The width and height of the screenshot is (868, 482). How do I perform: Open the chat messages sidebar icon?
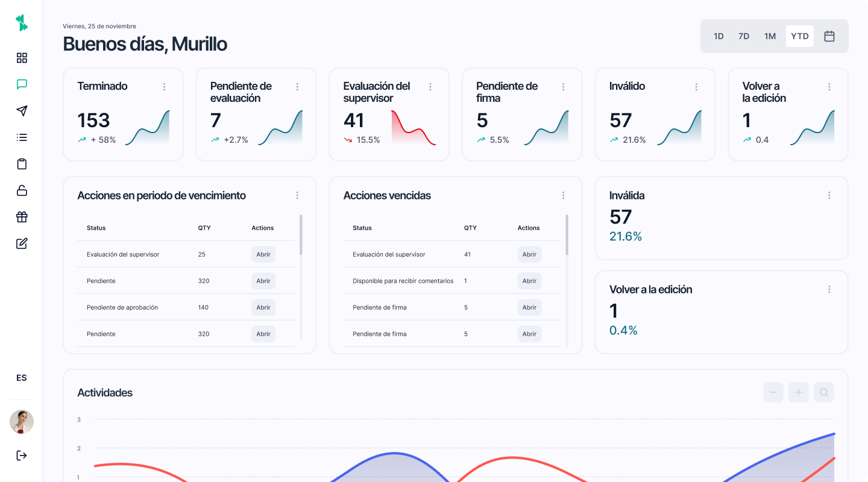point(22,84)
